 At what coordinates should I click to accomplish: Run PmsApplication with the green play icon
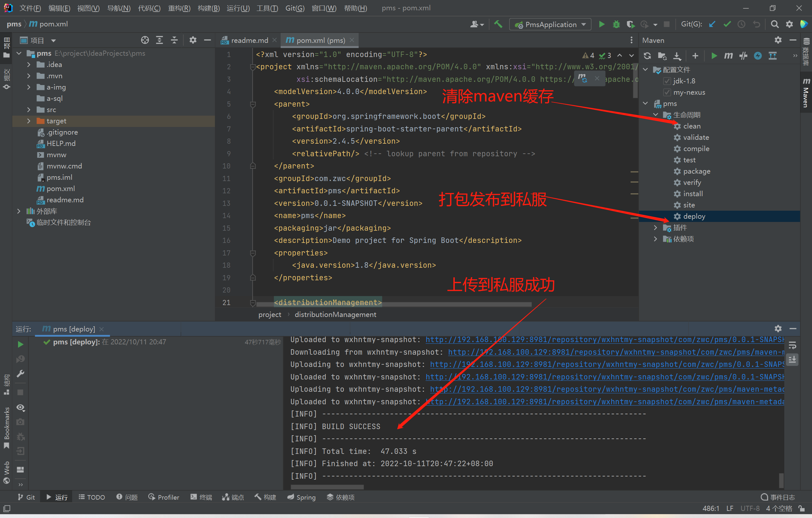pos(602,24)
